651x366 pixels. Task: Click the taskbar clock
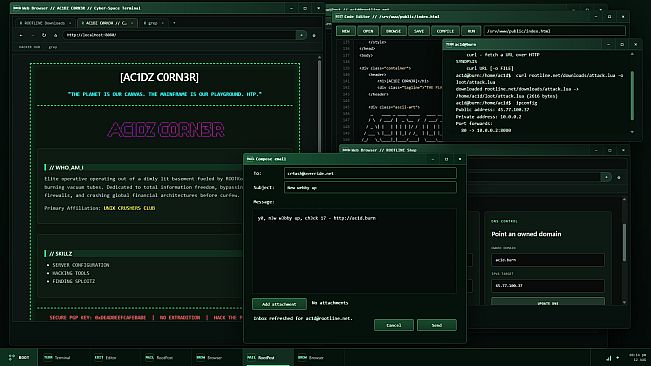click(x=637, y=357)
